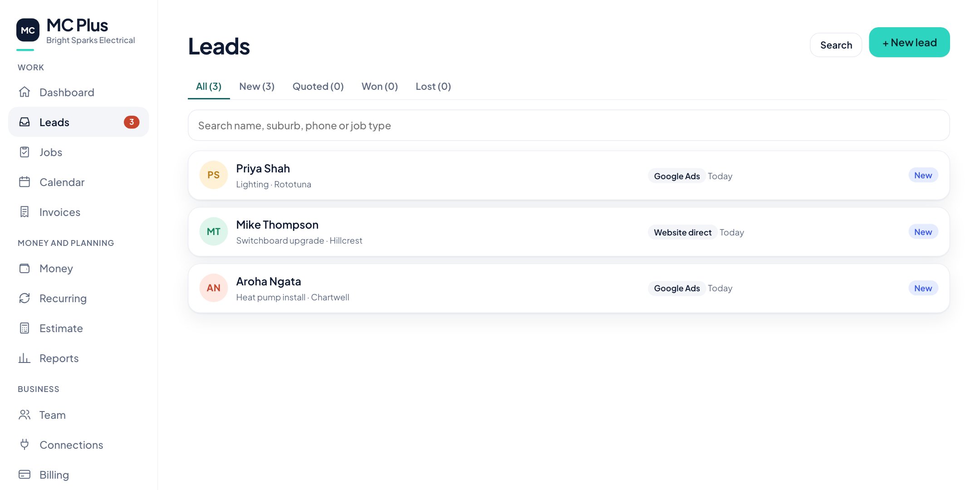
Task: Click the MC Plus logo icon
Action: 28,30
